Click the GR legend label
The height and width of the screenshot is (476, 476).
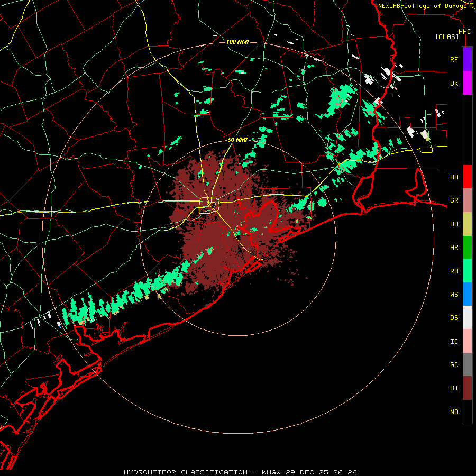point(454,200)
